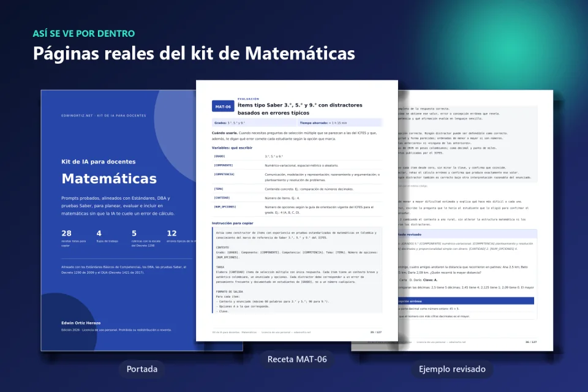Click the 'Instrucción para copiar' heading
Image resolution: width=588 pixels, height=392 pixels.
[233, 223]
